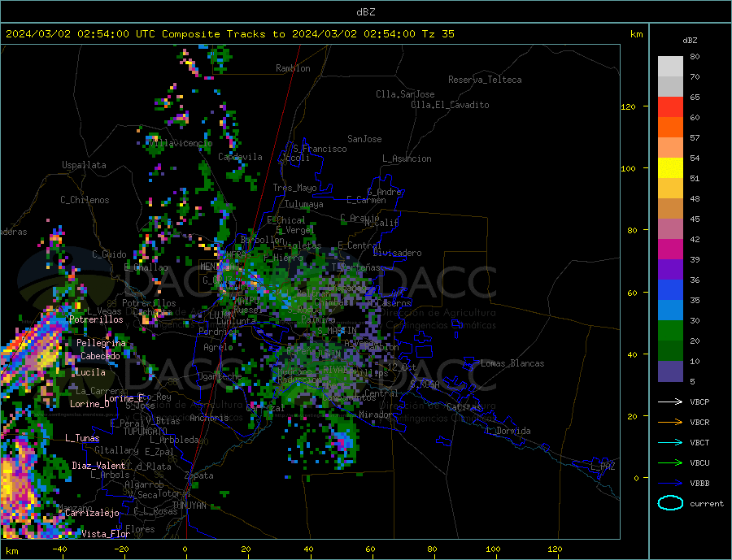Click the 'Uspallata' map label

tap(84, 165)
